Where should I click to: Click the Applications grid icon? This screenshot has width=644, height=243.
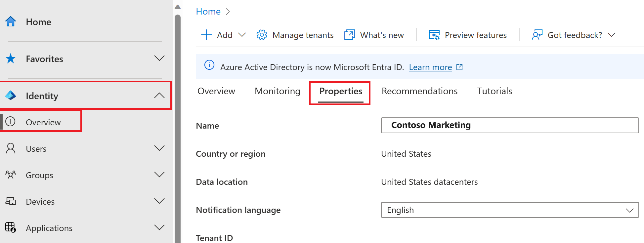pos(11,227)
